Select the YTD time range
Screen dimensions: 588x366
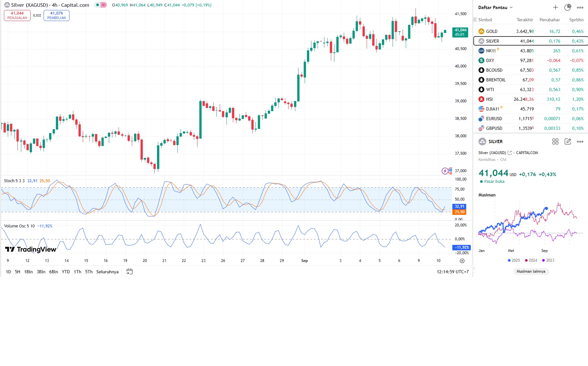click(x=66, y=272)
